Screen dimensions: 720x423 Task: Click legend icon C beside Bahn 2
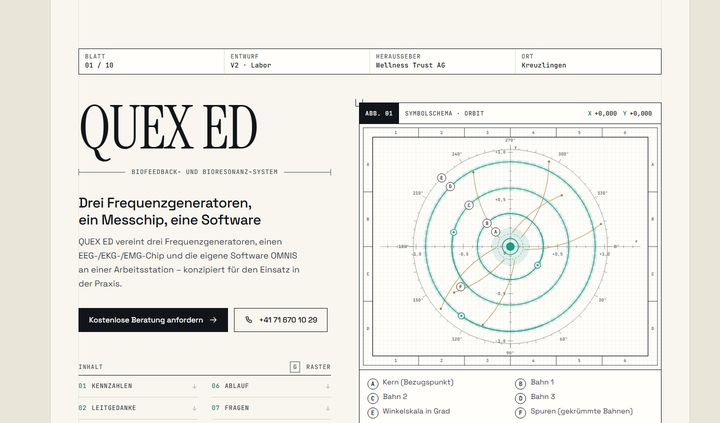point(373,398)
